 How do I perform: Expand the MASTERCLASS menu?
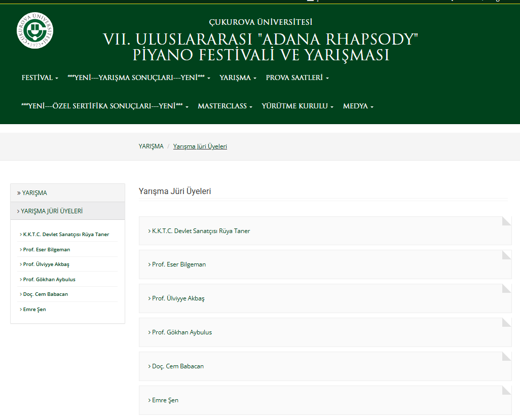tap(225, 106)
